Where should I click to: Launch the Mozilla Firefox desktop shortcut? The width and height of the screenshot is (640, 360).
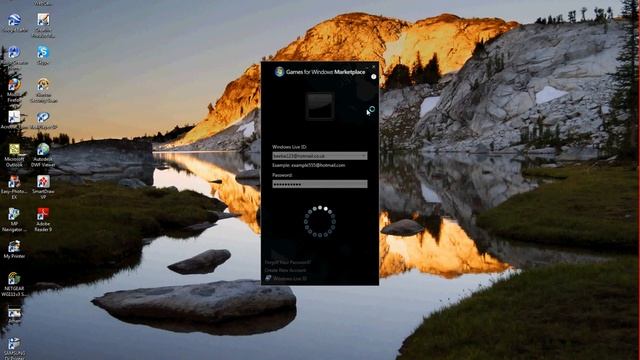point(14,91)
